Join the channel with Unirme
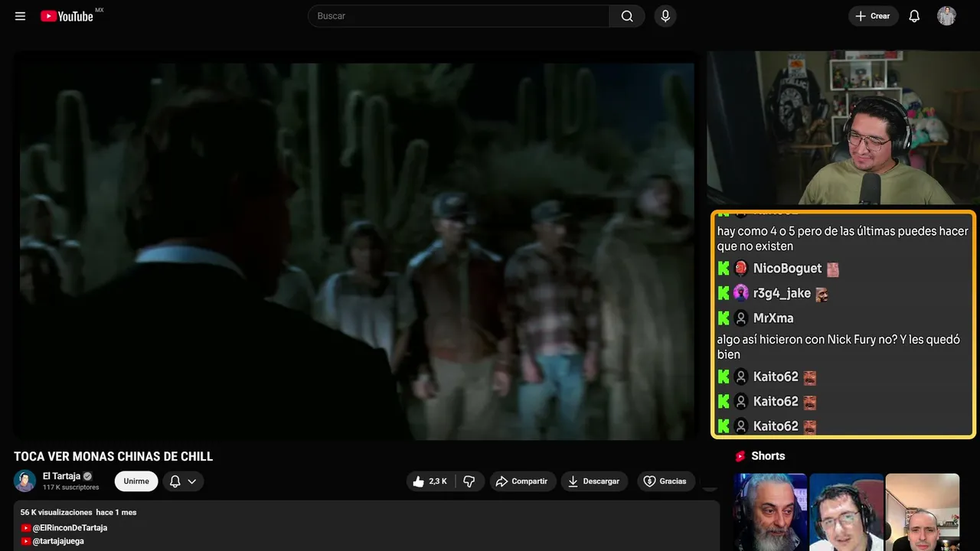The height and width of the screenshot is (551, 980). tap(136, 481)
